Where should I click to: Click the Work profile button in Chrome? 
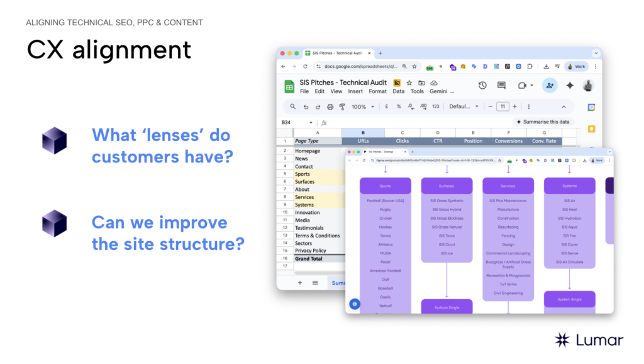576,66
